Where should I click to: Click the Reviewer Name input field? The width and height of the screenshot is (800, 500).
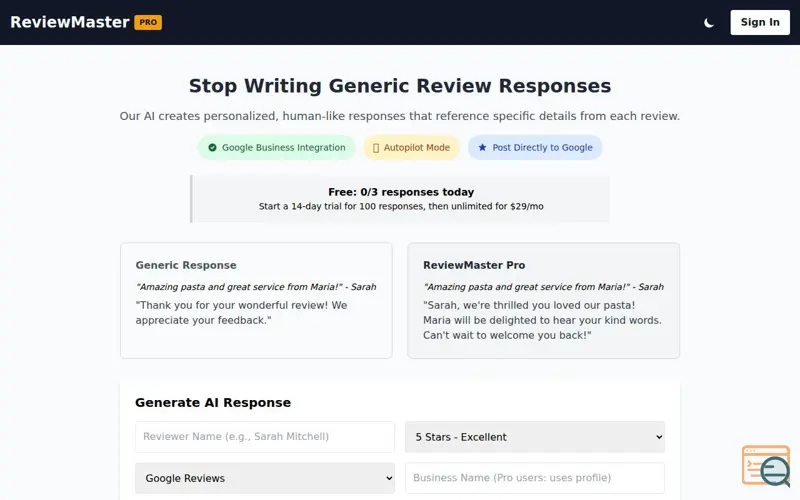(x=265, y=437)
